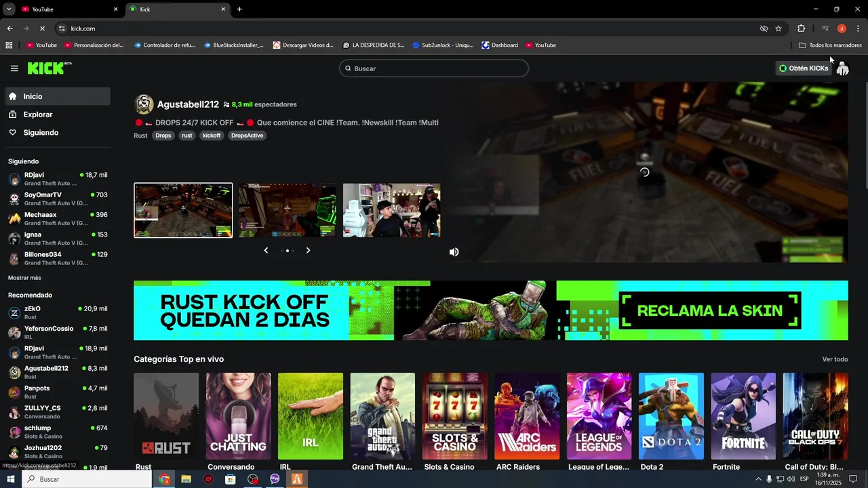This screenshot has width=868, height=488.
Task: Stop page loading with the X button
Action: tap(42, 28)
